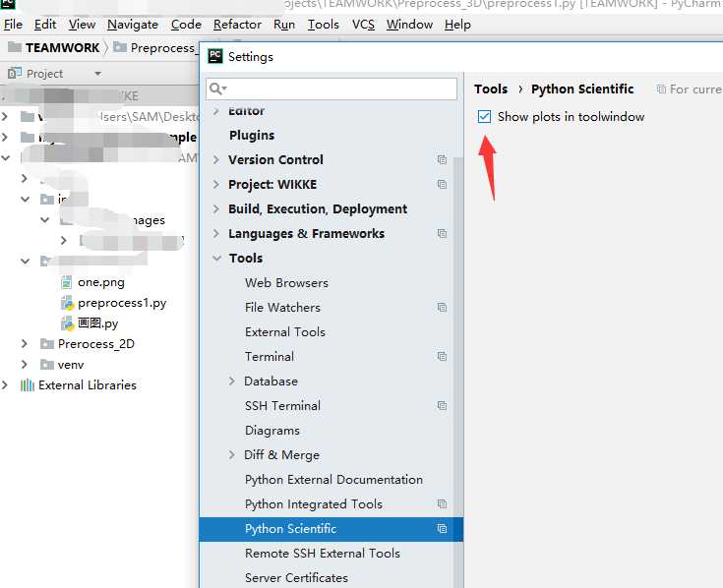This screenshot has width=723, height=588.
Task: Open the VCS menu
Action: pos(363,25)
